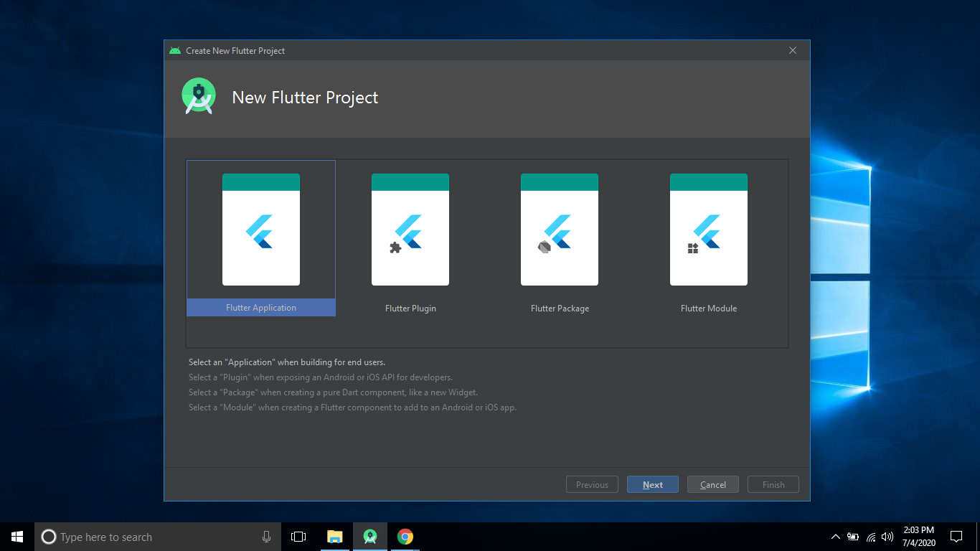980x551 pixels.
Task: Click the Cortana search box
Action: click(x=143, y=537)
